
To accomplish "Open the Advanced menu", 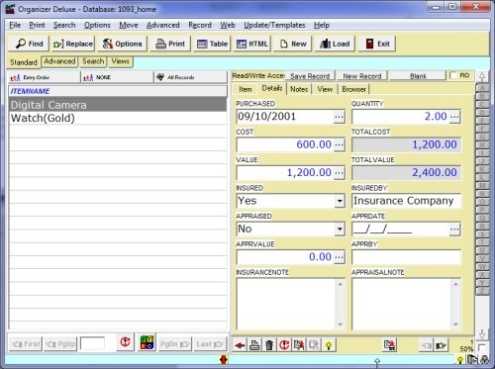I will pyautogui.click(x=163, y=25).
